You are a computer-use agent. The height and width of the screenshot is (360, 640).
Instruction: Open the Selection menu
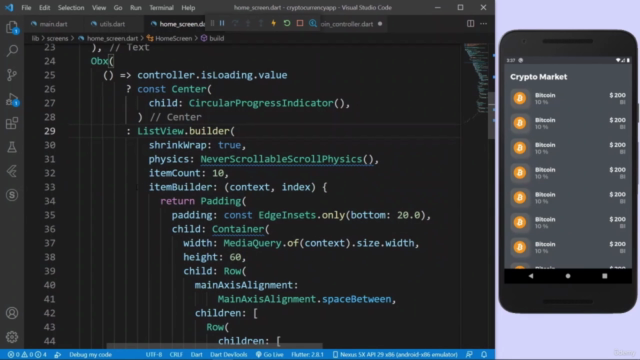[71, 8]
